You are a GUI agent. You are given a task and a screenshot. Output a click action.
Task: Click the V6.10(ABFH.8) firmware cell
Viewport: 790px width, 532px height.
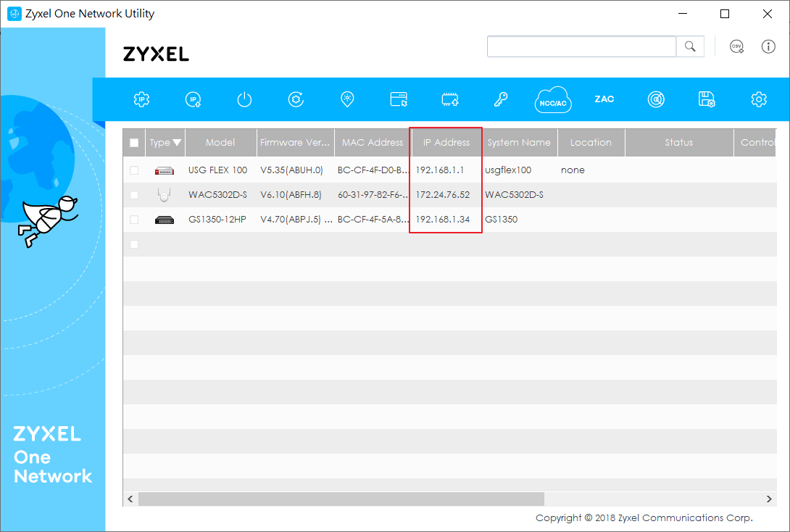(291, 195)
